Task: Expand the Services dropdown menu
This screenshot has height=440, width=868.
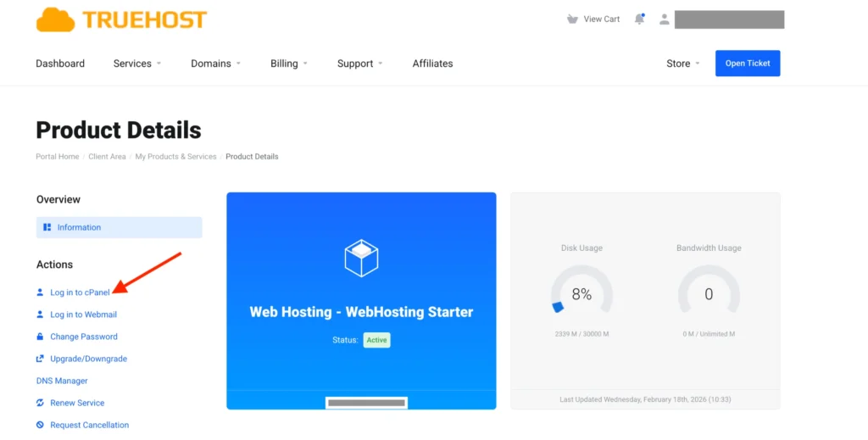Action: click(137, 64)
